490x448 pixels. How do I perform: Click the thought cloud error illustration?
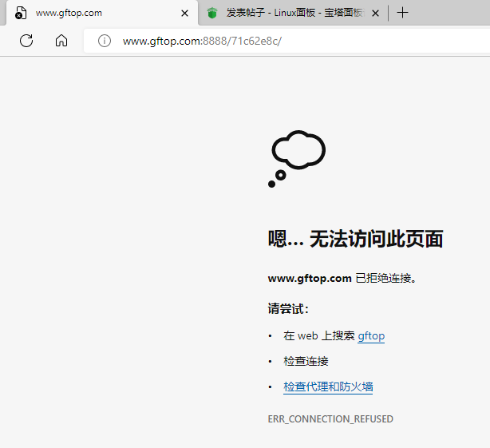[x=297, y=159]
